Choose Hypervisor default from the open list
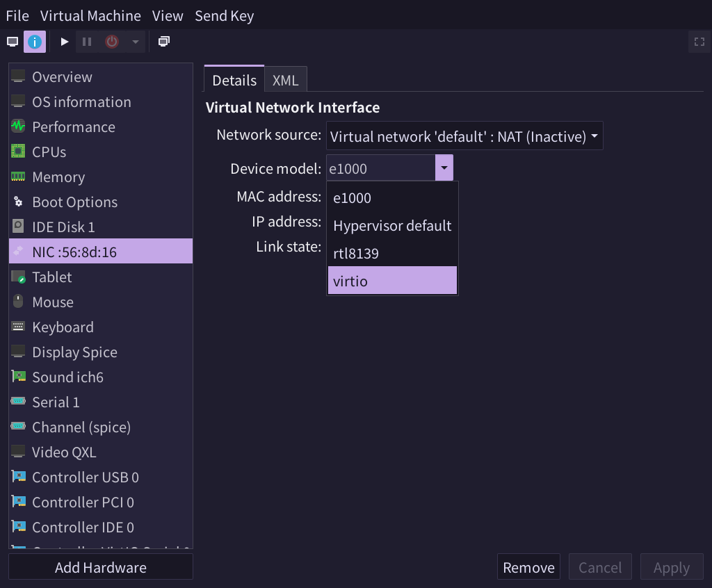 (391, 225)
